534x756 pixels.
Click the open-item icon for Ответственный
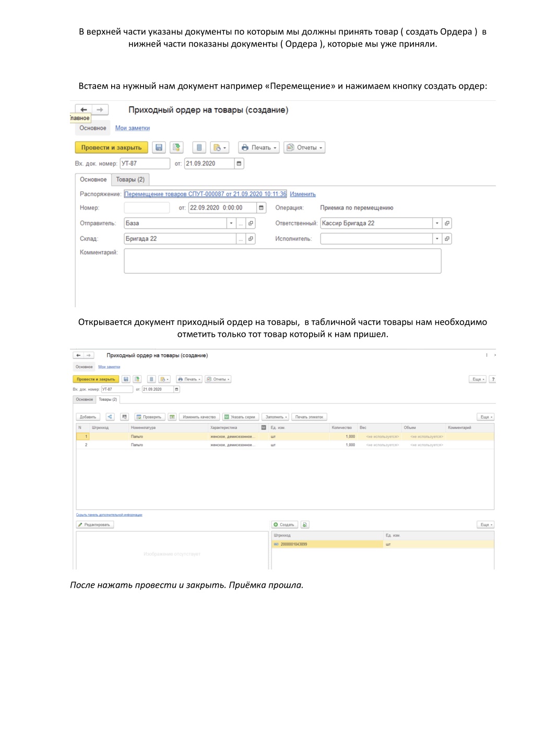[447, 223]
